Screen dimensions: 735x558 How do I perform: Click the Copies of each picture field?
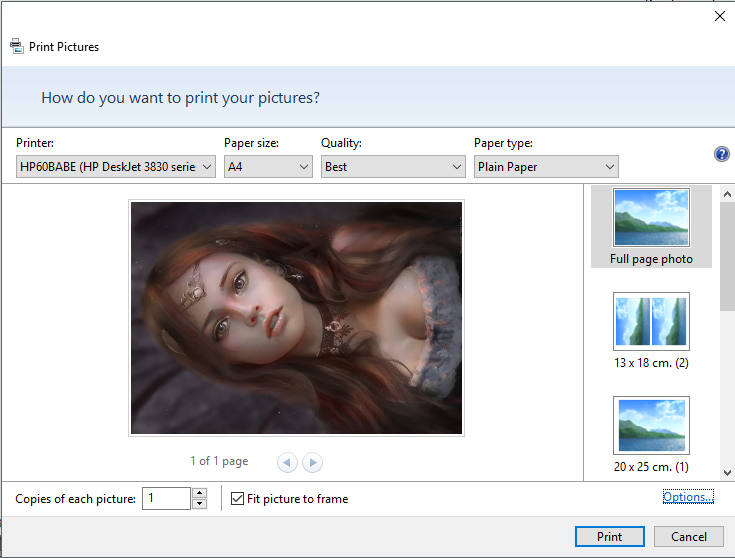(166, 498)
